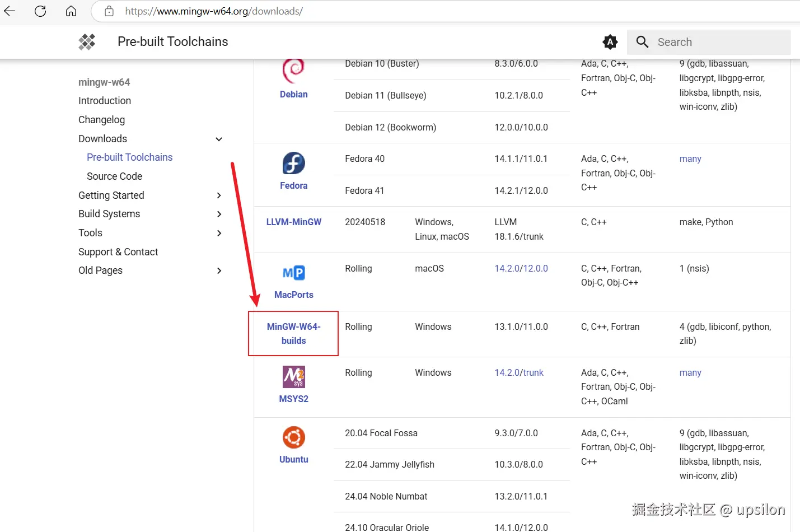Click the browser back arrow
The width and height of the screenshot is (800, 532).
[10, 11]
